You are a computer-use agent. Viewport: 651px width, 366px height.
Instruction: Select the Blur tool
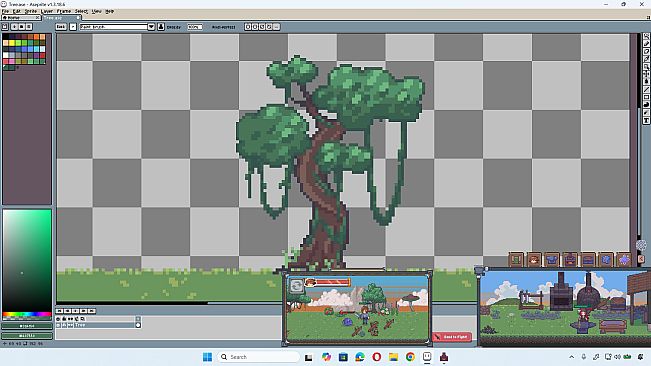coord(646,112)
